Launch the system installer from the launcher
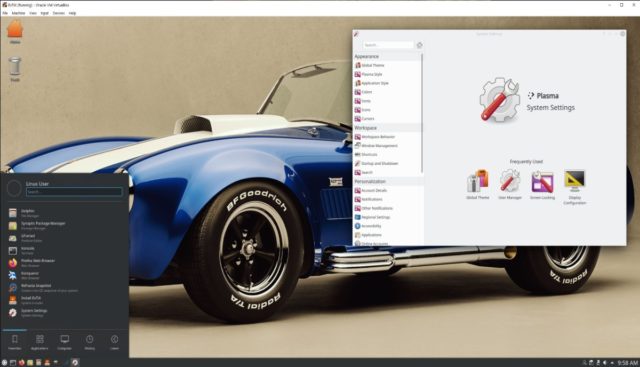 coord(65,300)
